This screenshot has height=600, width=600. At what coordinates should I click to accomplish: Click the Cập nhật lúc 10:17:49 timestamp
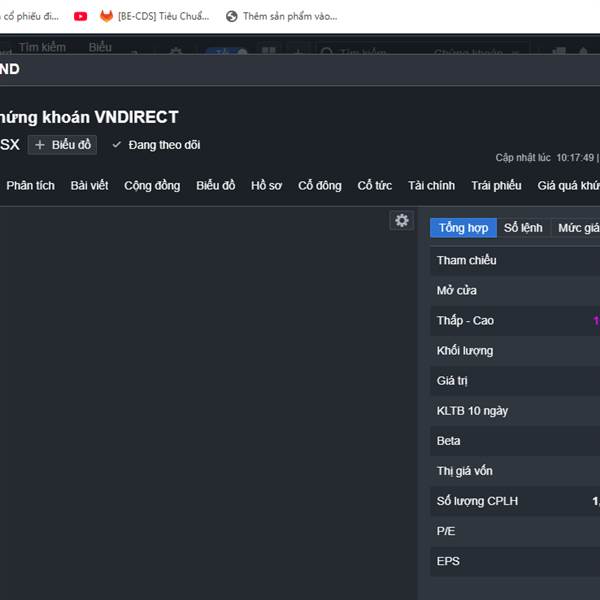545,158
